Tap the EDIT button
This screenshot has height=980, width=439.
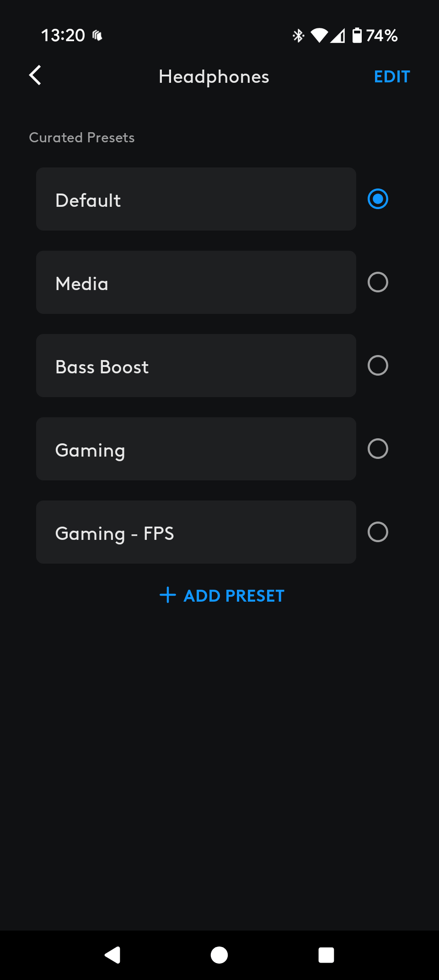[392, 76]
